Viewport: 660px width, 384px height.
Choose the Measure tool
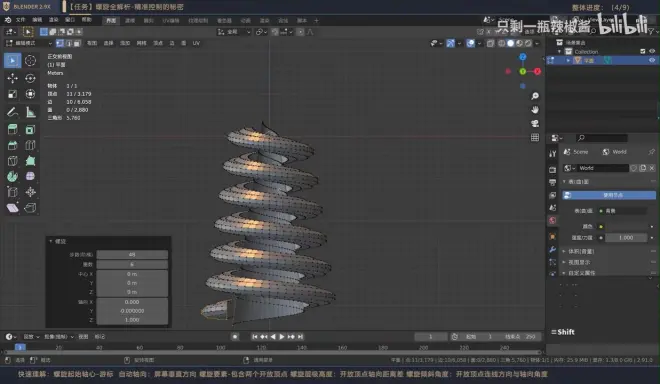[x=30, y=112]
